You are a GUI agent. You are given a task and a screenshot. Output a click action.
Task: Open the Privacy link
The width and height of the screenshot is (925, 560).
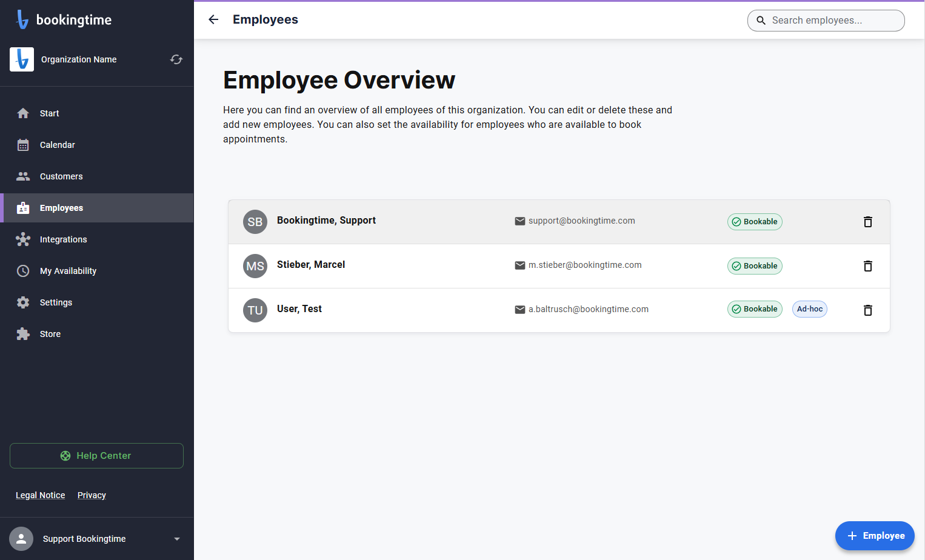pos(92,495)
